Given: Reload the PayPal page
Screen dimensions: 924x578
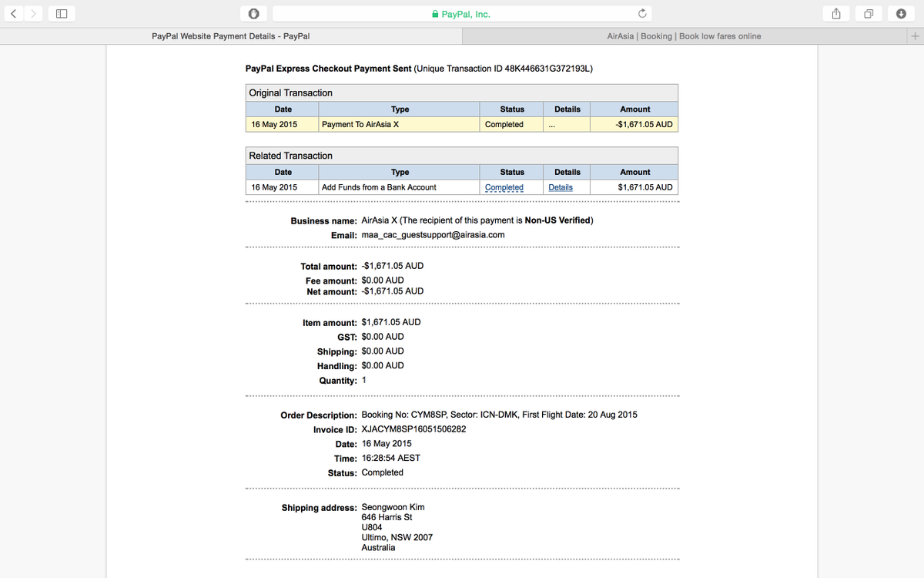Looking at the screenshot, I should [x=641, y=14].
